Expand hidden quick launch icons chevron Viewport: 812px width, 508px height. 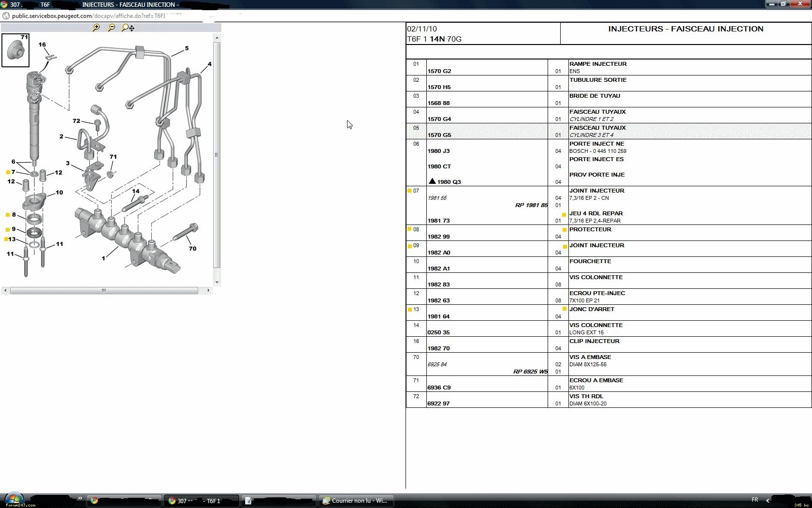[80, 498]
